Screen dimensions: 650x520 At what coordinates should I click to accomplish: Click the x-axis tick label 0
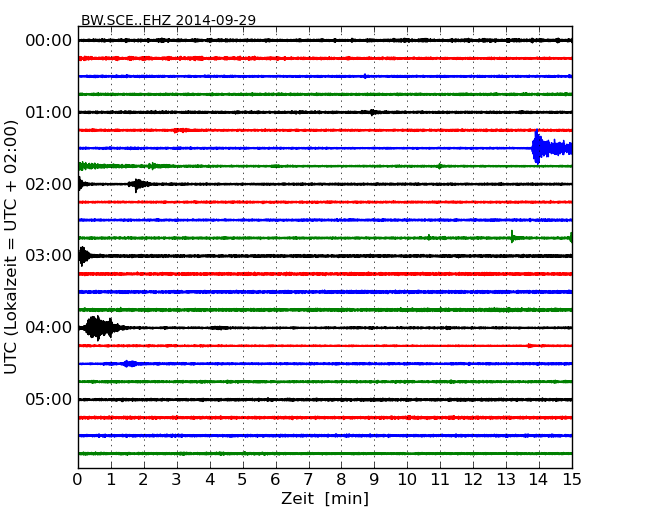coord(78,479)
